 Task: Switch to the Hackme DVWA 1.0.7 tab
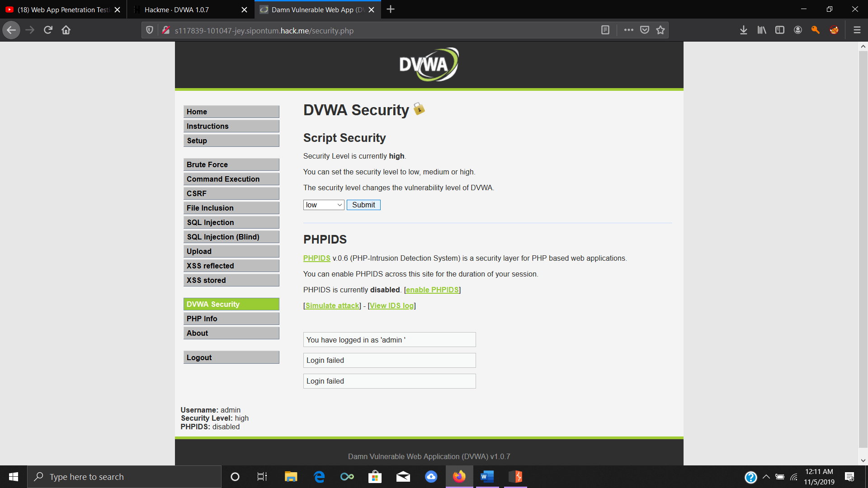click(190, 9)
